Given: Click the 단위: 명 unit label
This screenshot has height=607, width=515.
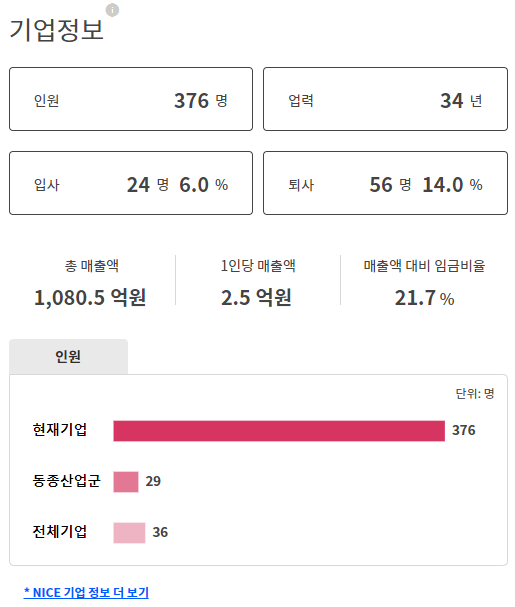Looking at the screenshot, I should pyautogui.click(x=475, y=394).
